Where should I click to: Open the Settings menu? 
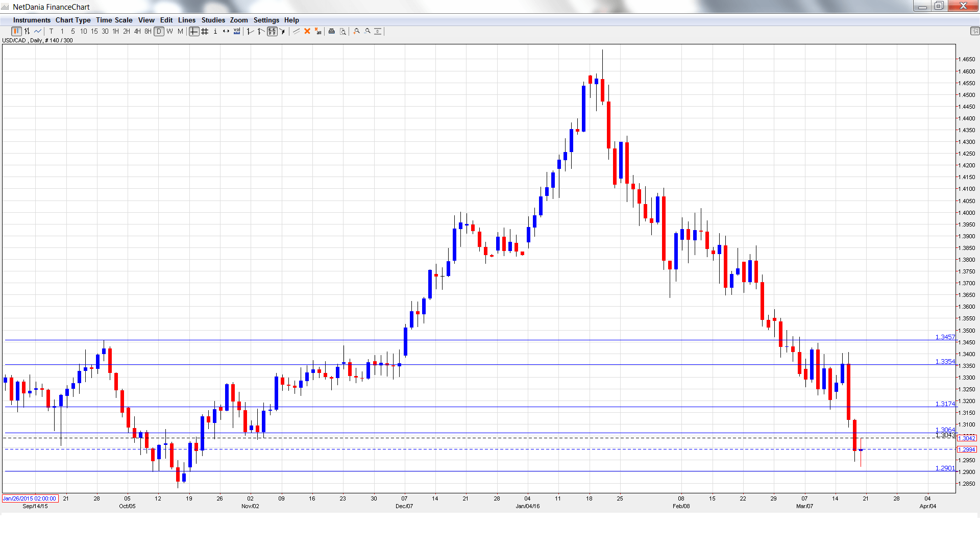click(266, 20)
